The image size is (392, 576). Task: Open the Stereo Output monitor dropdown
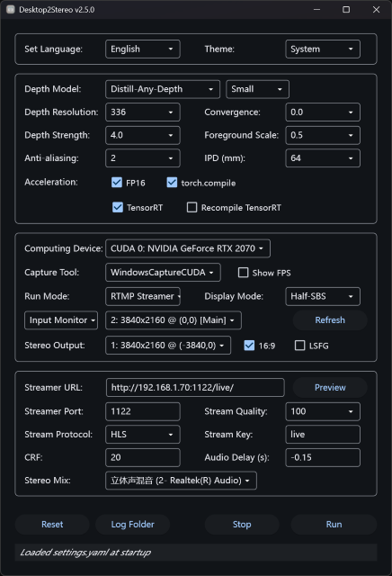click(x=168, y=346)
